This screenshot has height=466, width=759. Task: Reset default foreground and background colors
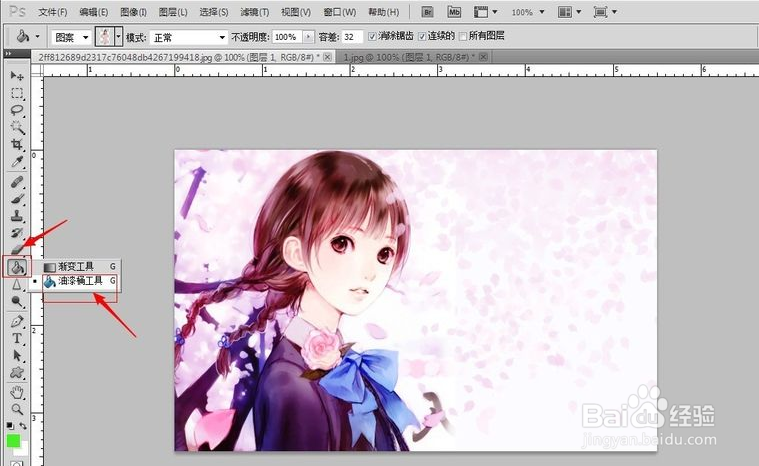pos(10,426)
